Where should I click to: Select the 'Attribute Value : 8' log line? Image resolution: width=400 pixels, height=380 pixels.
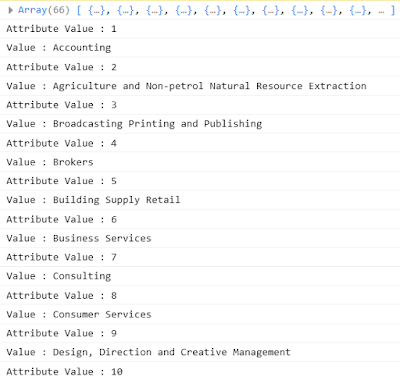point(200,295)
